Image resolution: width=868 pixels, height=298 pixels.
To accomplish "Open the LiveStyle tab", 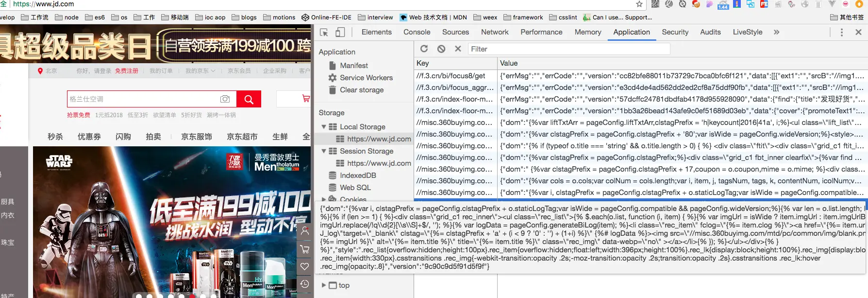I will pos(747,32).
